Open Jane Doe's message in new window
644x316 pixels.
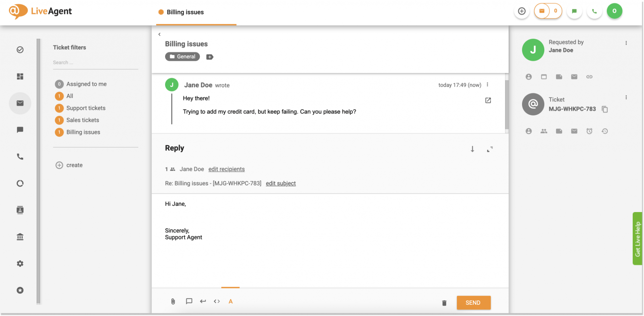pyautogui.click(x=488, y=100)
